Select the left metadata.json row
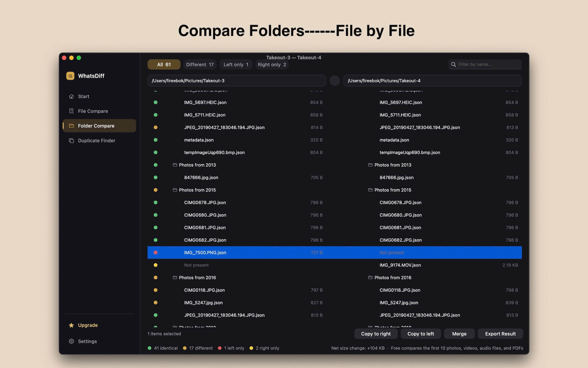 (x=199, y=140)
